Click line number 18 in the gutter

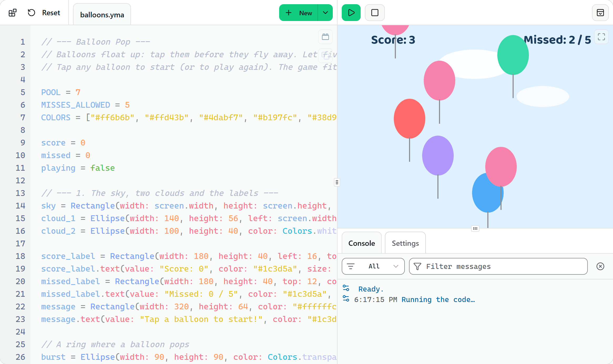click(x=21, y=256)
